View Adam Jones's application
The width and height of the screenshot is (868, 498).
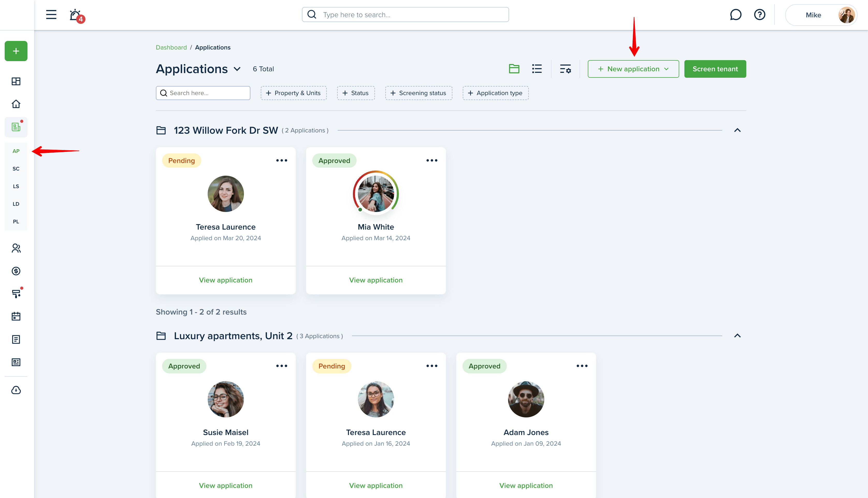526,486
